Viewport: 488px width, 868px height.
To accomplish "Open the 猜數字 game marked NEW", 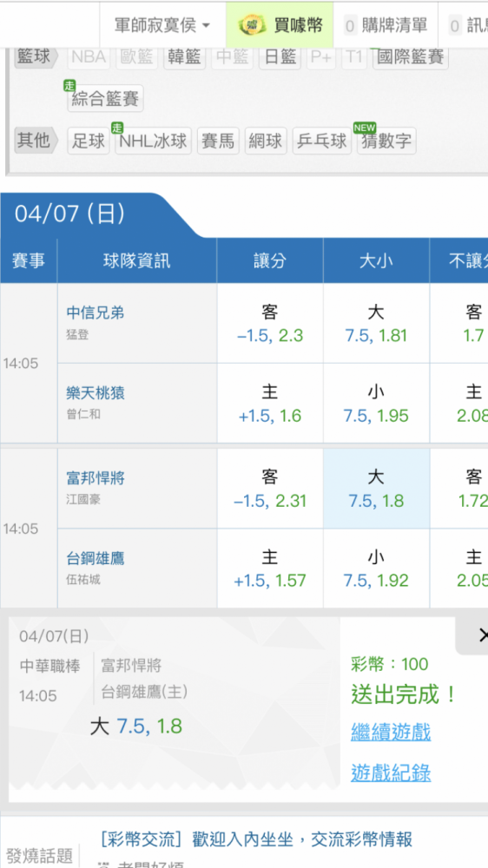I will [x=386, y=141].
